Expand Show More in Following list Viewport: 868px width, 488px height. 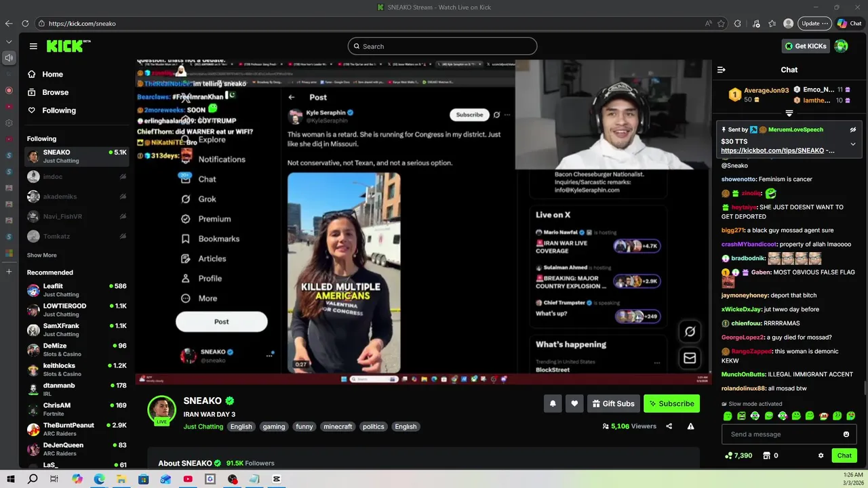(x=42, y=256)
